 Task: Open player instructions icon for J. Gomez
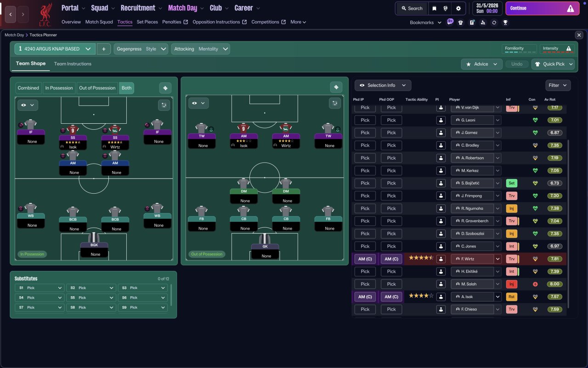(441, 132)
